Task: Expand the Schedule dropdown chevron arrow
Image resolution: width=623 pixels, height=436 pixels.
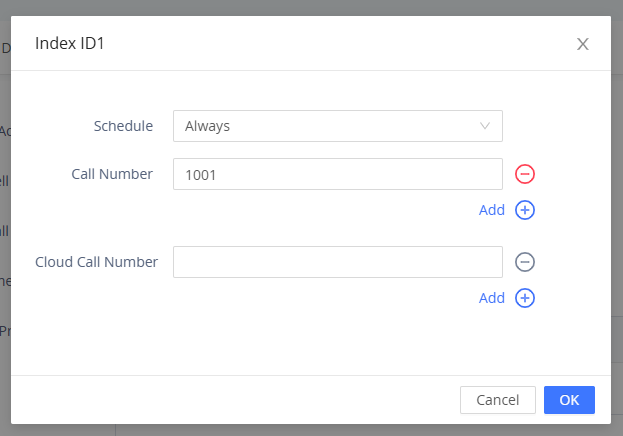Action: (485, 126)
